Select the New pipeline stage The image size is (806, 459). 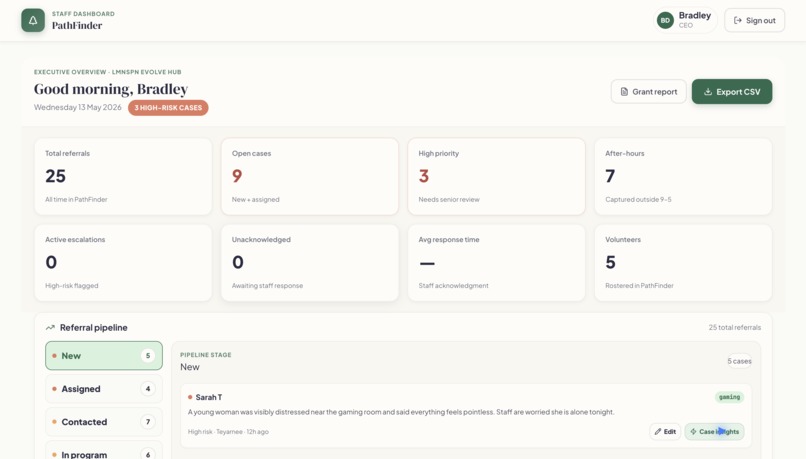[104, 356]
